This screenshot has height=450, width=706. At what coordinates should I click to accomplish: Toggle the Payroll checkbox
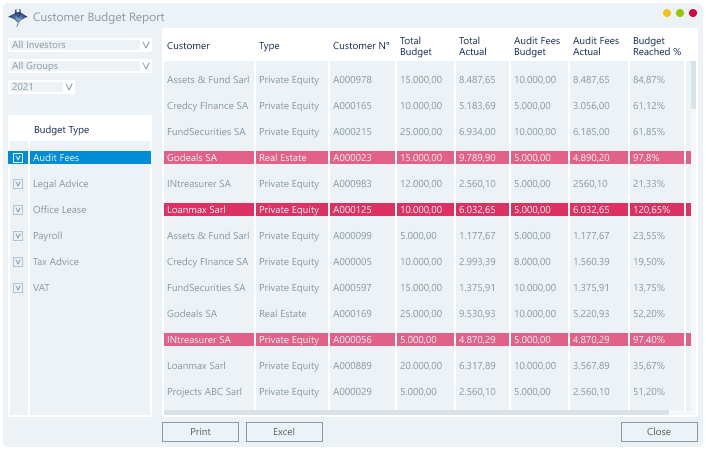18,236
